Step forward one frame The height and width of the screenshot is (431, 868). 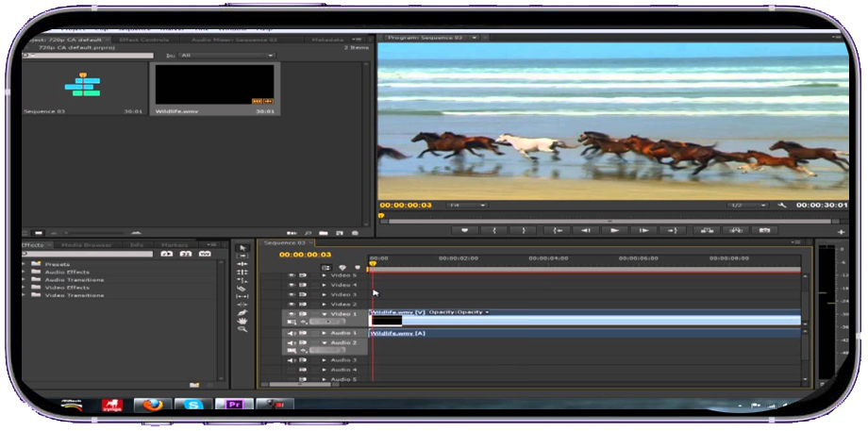click(643, 231)
